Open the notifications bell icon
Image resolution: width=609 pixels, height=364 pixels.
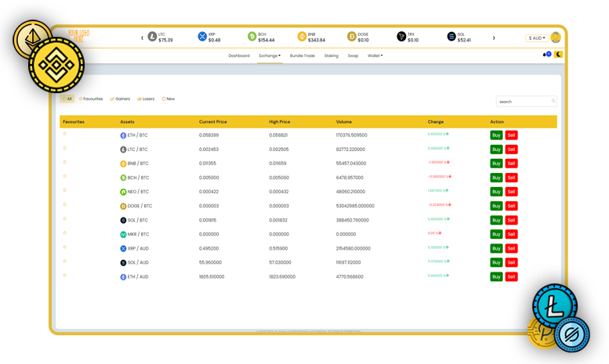click(546, 55)
